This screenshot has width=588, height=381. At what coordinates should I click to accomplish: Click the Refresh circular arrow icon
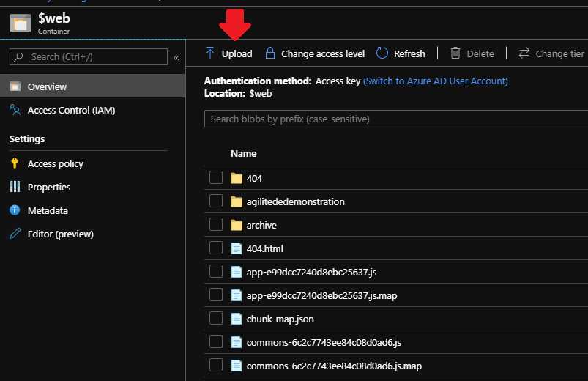coord(382,53)
